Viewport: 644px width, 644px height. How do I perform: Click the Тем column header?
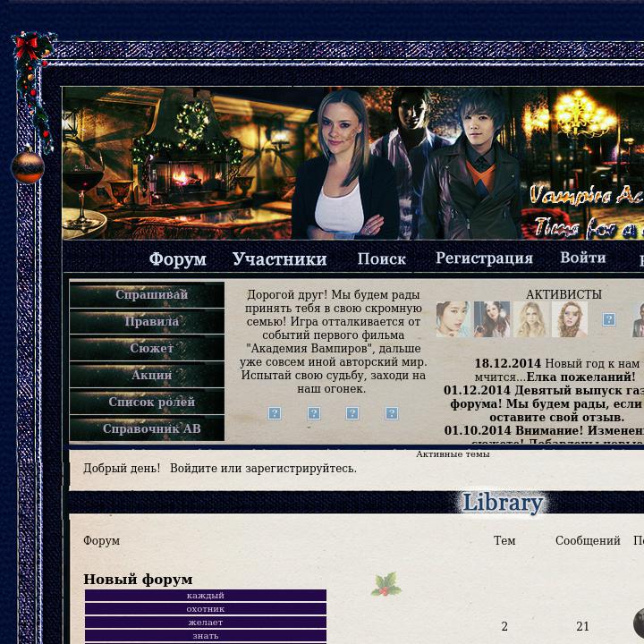click(x=504, y=540)
